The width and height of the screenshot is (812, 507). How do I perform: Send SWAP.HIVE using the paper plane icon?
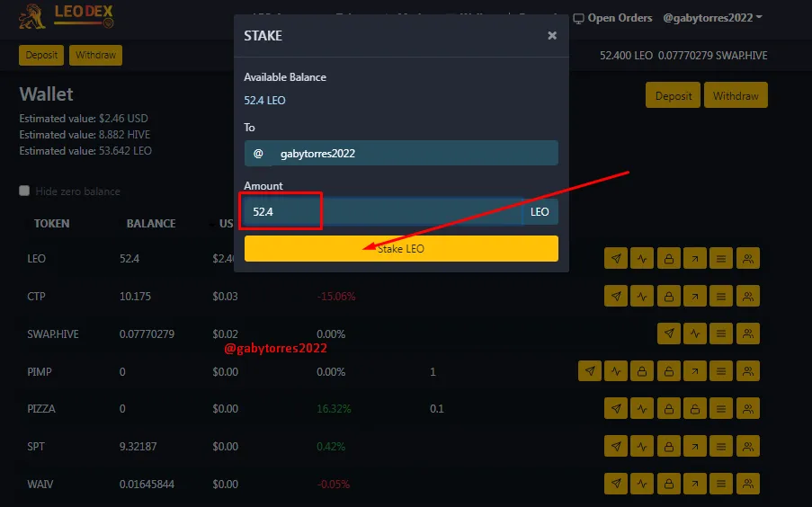click(x=668, y=334)
